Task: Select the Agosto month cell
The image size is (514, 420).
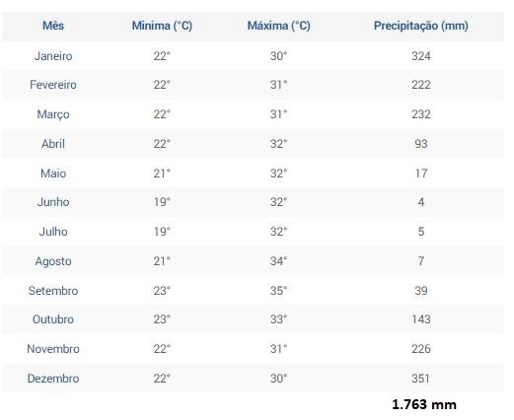Action: [x=53, y=261]
